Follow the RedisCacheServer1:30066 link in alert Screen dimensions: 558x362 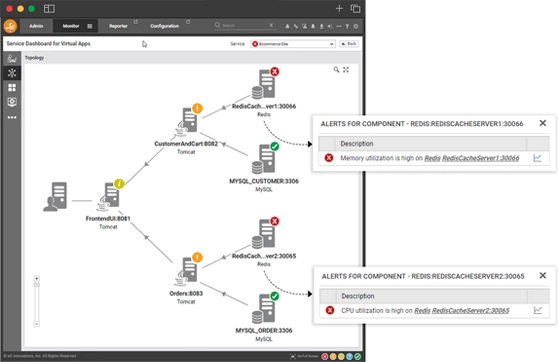(x=480, y=158)
